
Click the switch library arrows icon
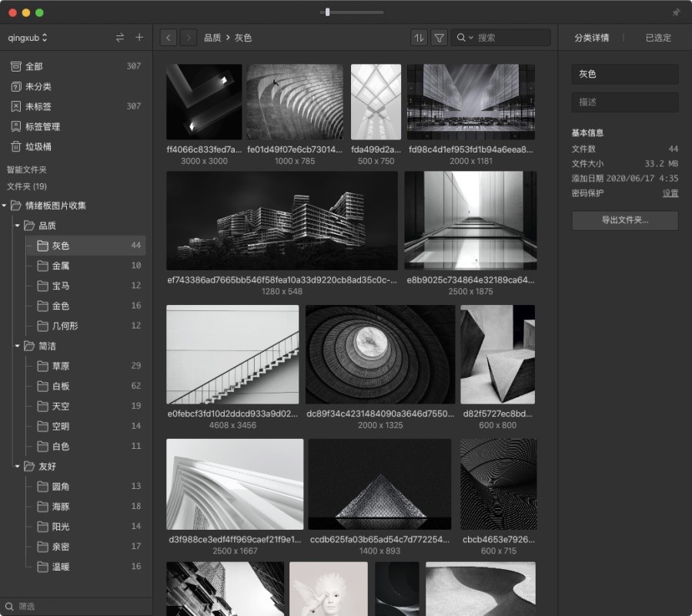point(119,37)
